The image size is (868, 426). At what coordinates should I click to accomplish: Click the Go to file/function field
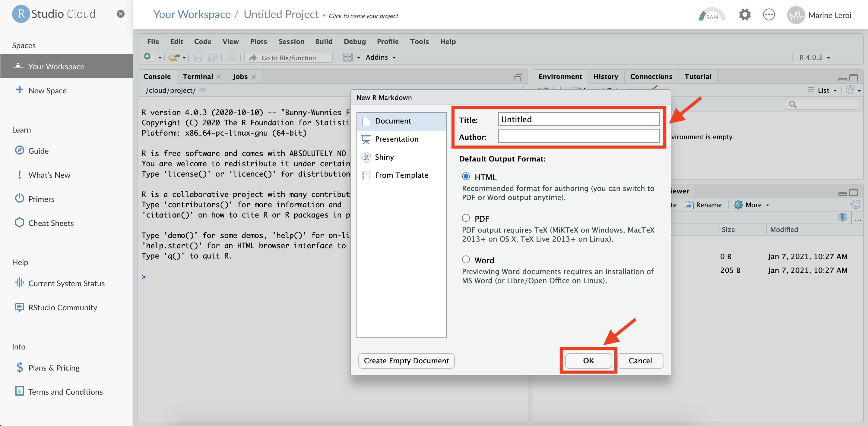pos(289,58)
